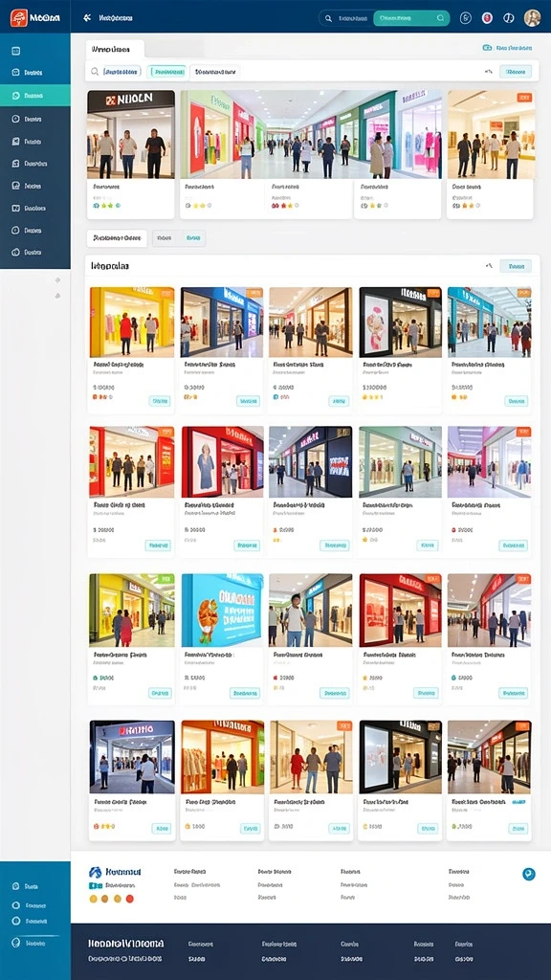The height and width of the screenshot is (980, 551).
Task: Click the pink notification badge icon in the header
Action: click(487, 18)
